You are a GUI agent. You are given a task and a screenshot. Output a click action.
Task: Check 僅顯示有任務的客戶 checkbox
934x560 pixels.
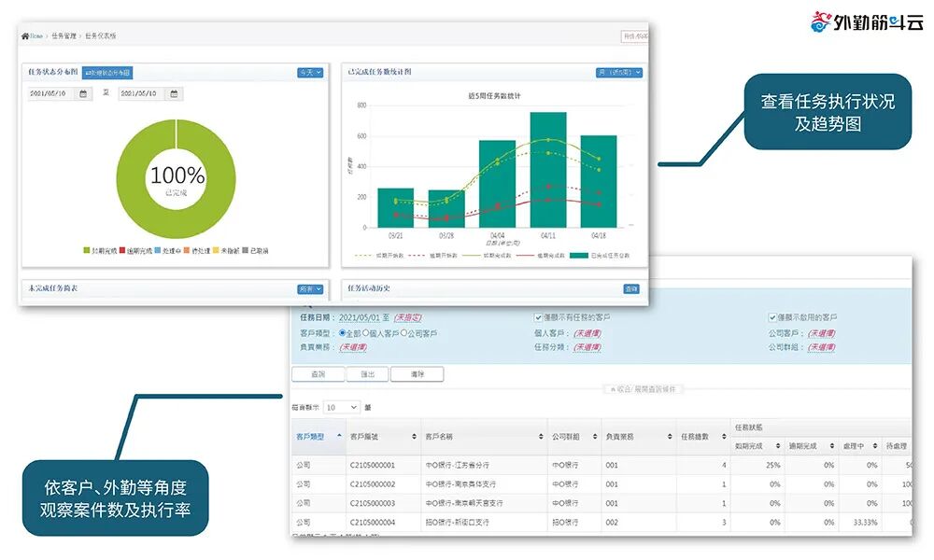coord(538,317)
